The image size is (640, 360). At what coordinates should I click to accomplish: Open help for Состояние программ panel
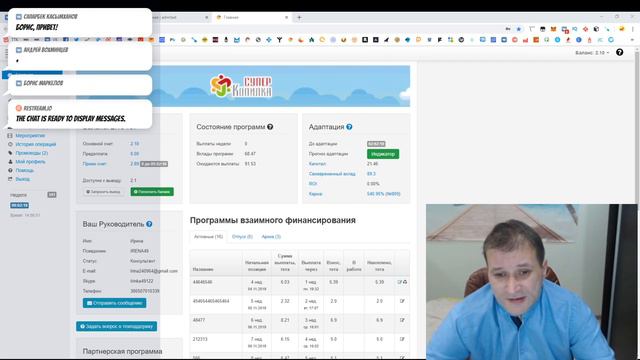pos(270,127)
